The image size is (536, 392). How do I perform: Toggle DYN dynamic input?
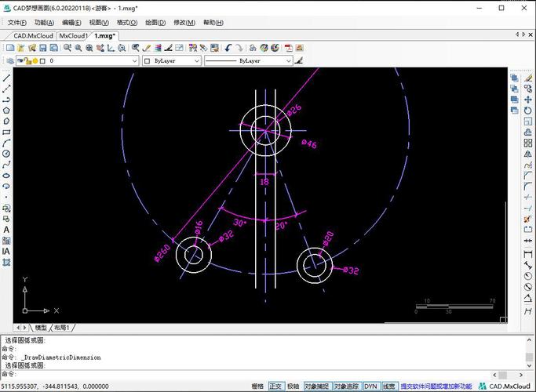[x=370, y=386]
